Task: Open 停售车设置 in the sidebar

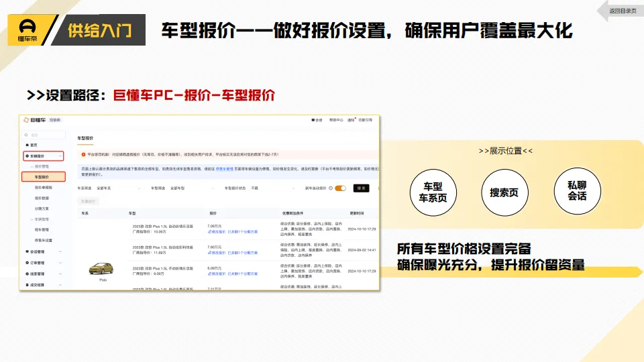Action: click(44, 241)
